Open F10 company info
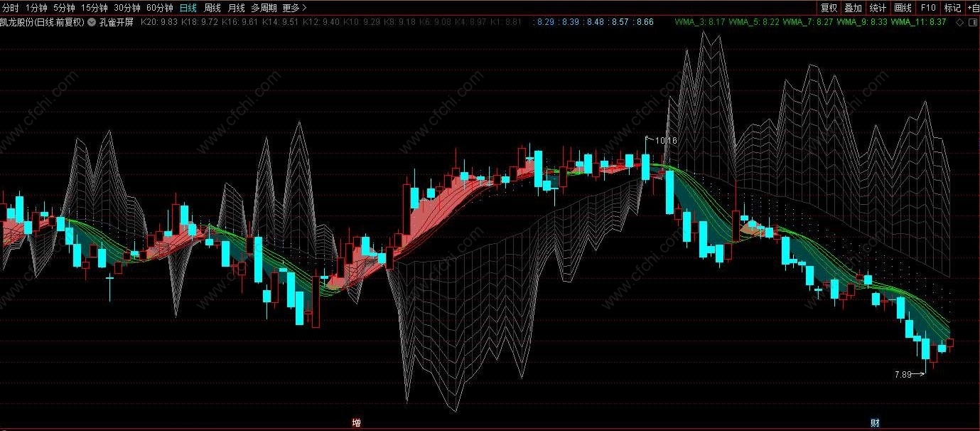 click(927, 8)
